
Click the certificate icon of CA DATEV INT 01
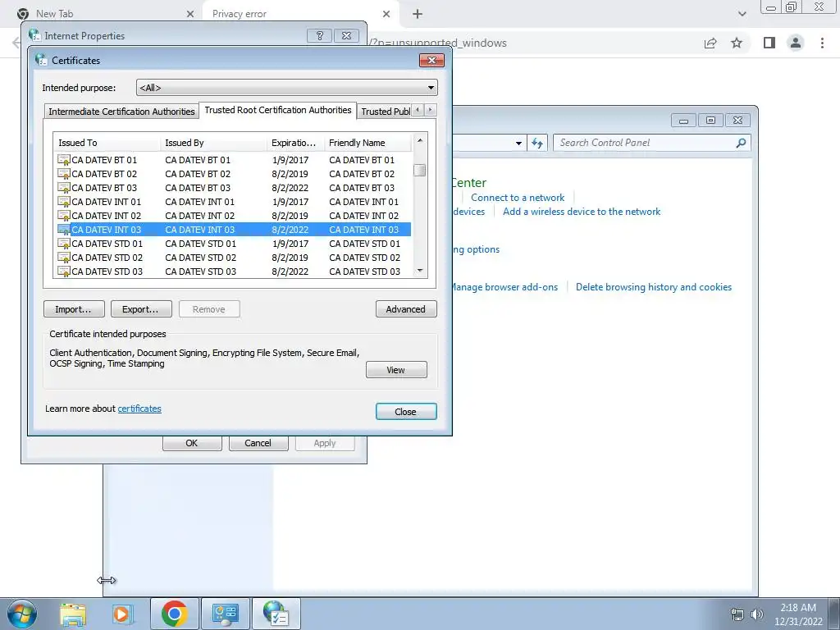[64, 202]
